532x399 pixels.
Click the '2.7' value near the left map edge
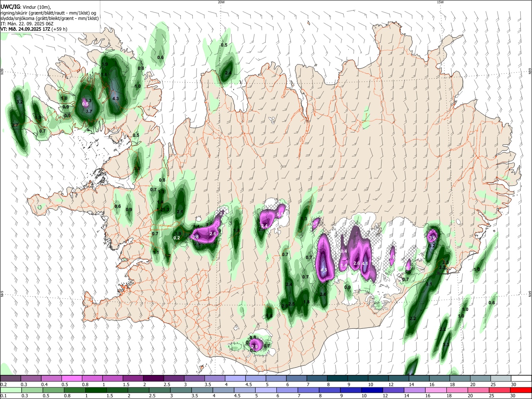coord(15,125)
